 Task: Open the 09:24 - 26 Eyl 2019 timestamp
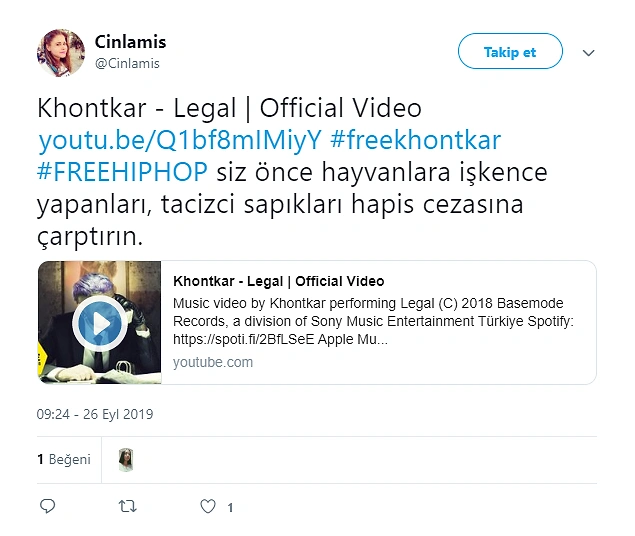(x=95, y=414)
